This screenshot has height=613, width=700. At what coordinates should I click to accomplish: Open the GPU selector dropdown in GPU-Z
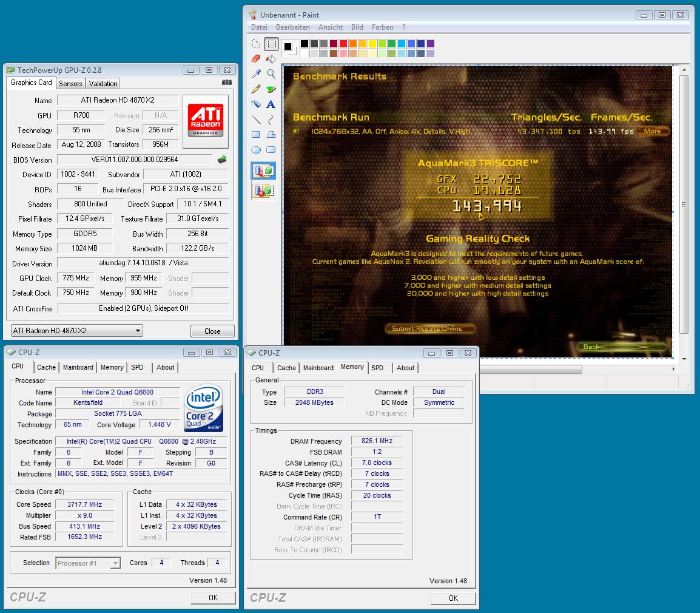coord(77,331)
